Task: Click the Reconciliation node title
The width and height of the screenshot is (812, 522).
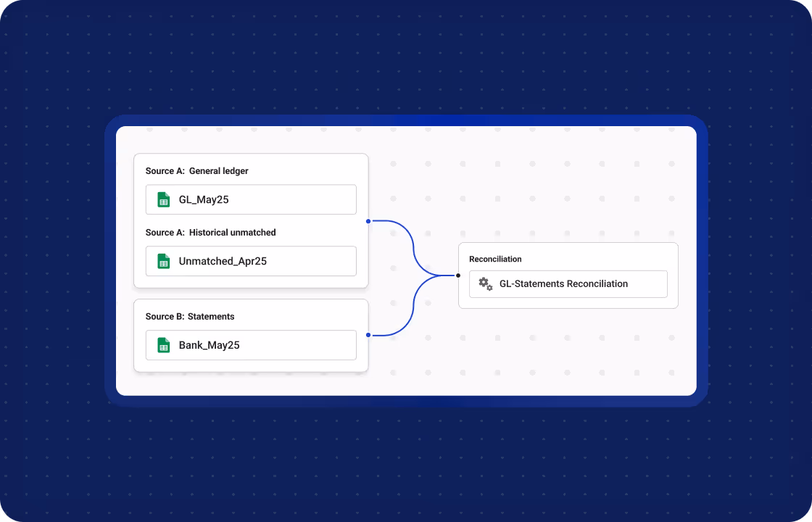Action: (495, 259)
